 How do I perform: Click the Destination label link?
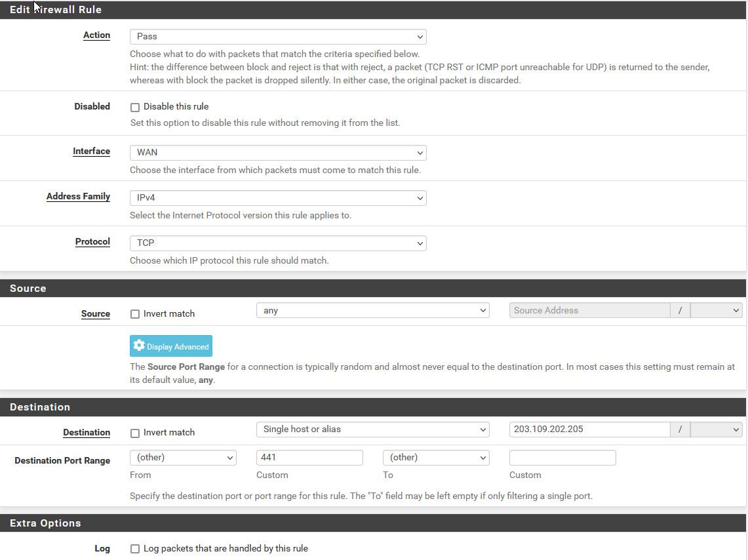click(x=87, y=433)
